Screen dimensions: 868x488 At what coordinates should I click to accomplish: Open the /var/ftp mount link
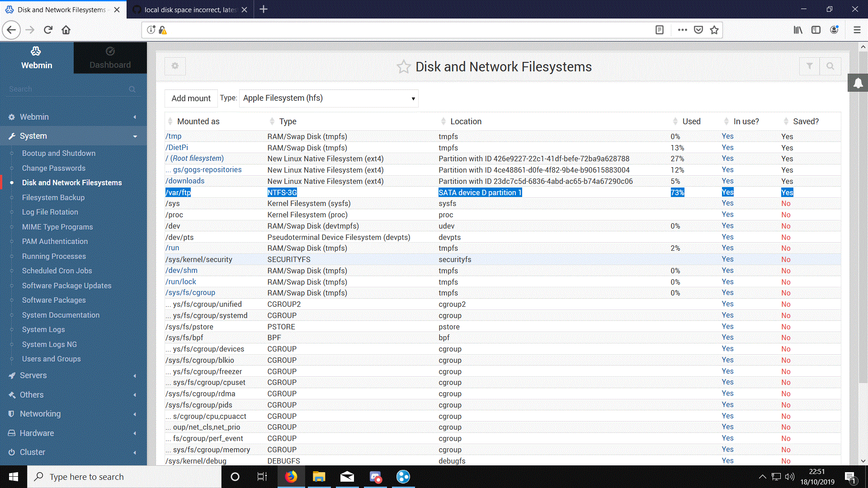[178, 192]
